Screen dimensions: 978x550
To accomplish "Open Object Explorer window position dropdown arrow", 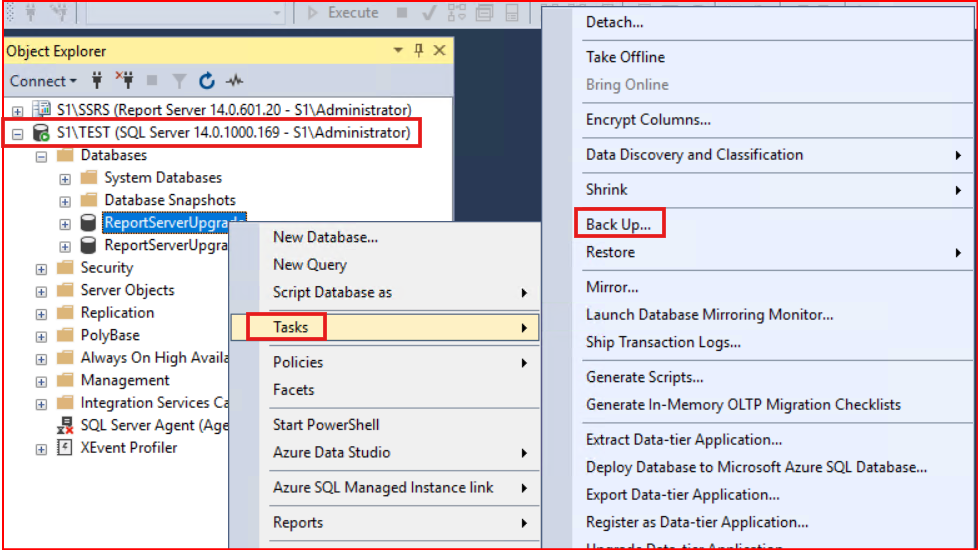I will [398, 51].
